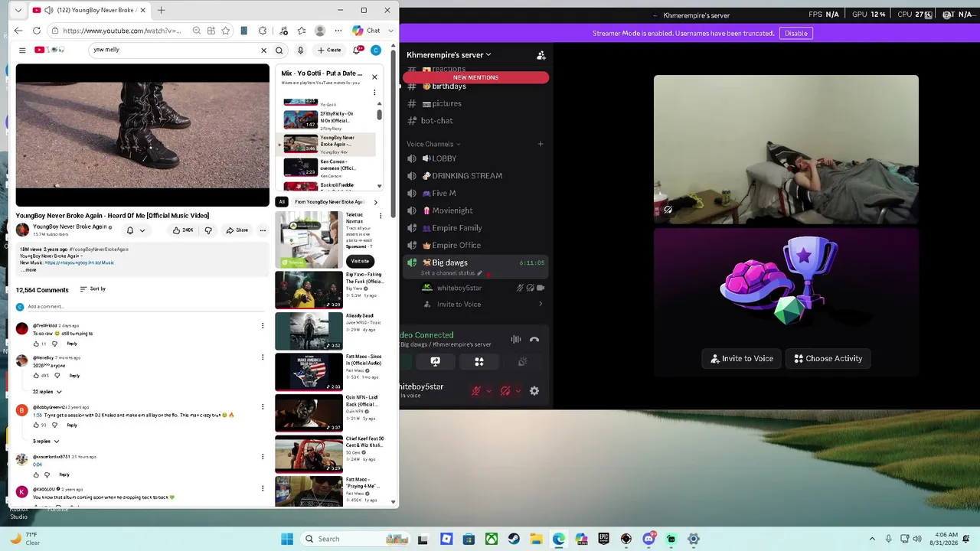Click Invite to Voice button in call view

tap(742, 359)
